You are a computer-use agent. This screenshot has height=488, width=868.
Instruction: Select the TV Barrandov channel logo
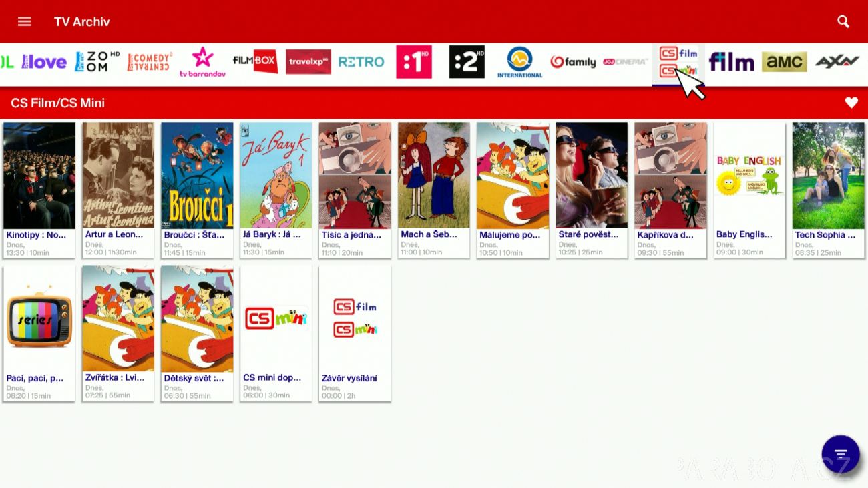click(202, 62)
